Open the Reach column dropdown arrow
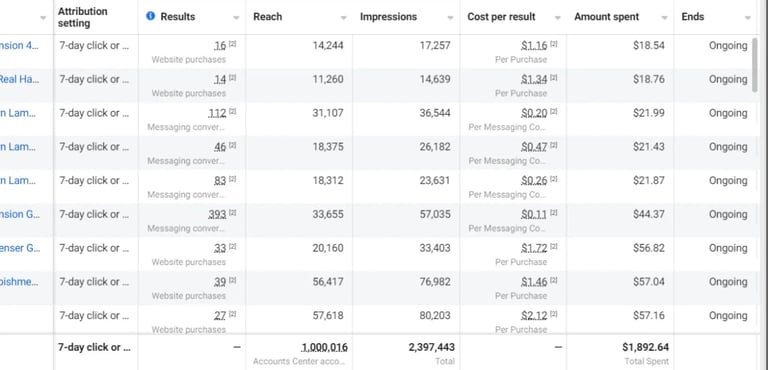This screenshot has width=768, height=370. [343, 18]
